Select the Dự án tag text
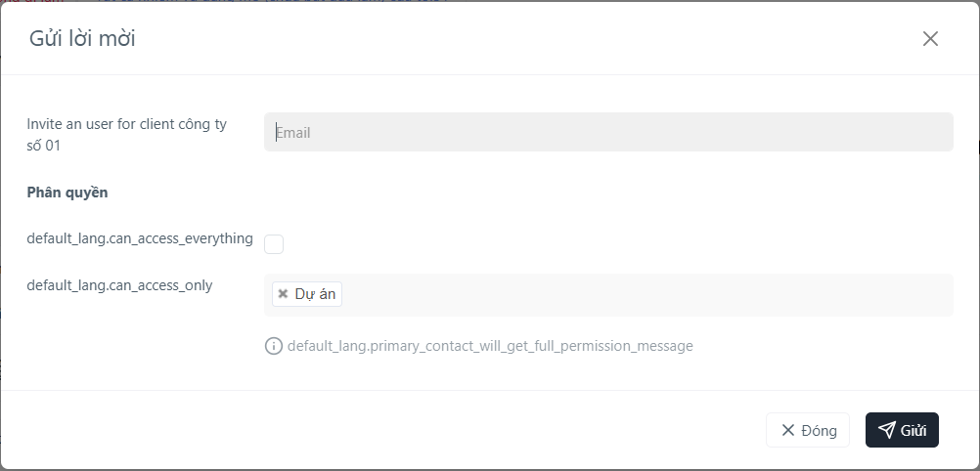 pyautogui.click(x=315, y=293)
